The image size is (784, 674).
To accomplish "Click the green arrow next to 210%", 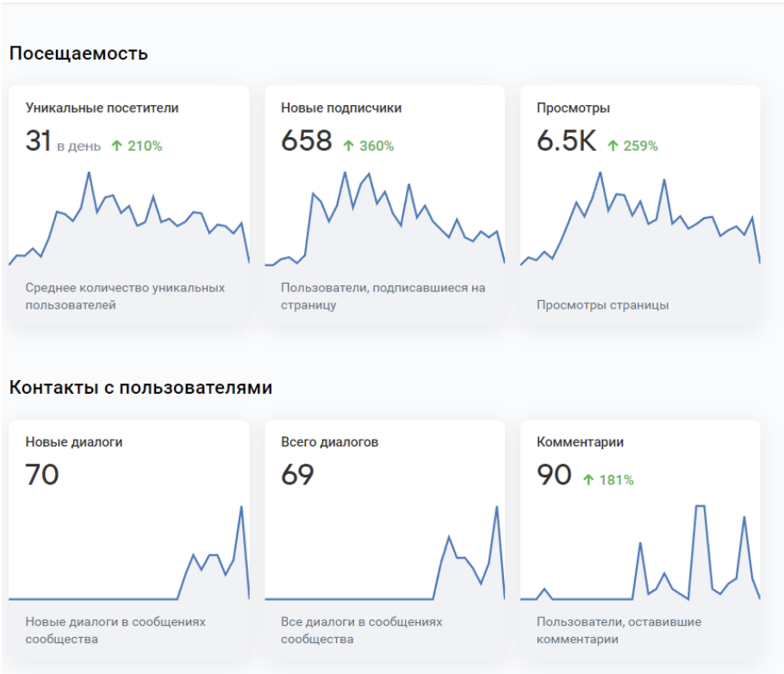I will tap(116, 146).
